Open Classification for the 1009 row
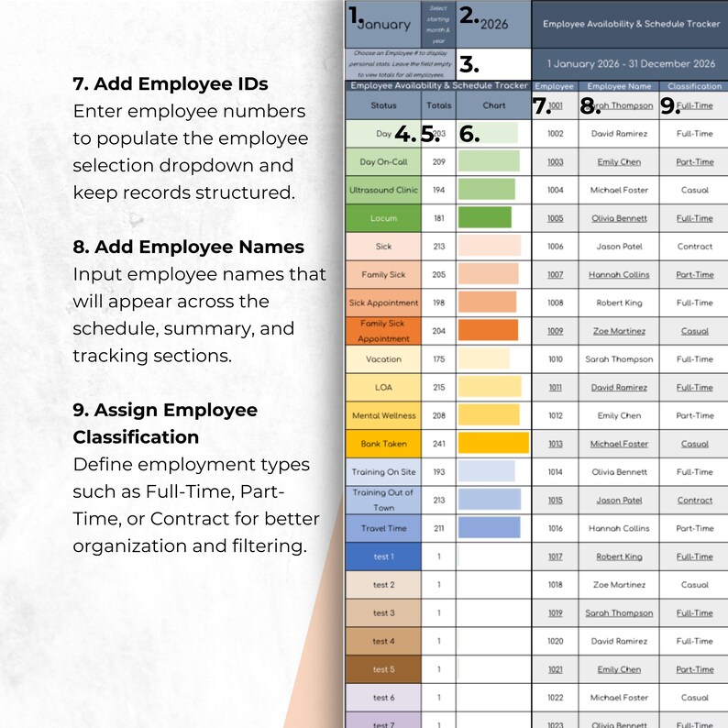The image size is (728, 728). point(694,331)
